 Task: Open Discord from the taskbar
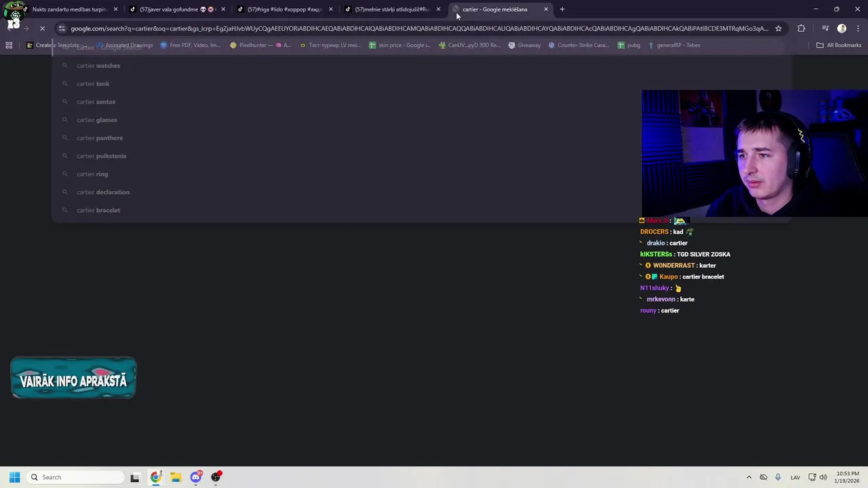[x=196, y=477]
